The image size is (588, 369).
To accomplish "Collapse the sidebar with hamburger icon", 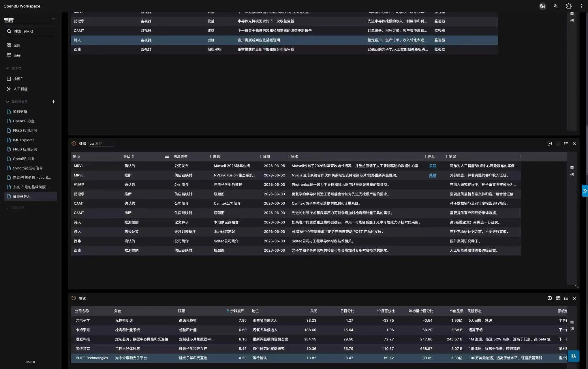I will pos(53,20).
